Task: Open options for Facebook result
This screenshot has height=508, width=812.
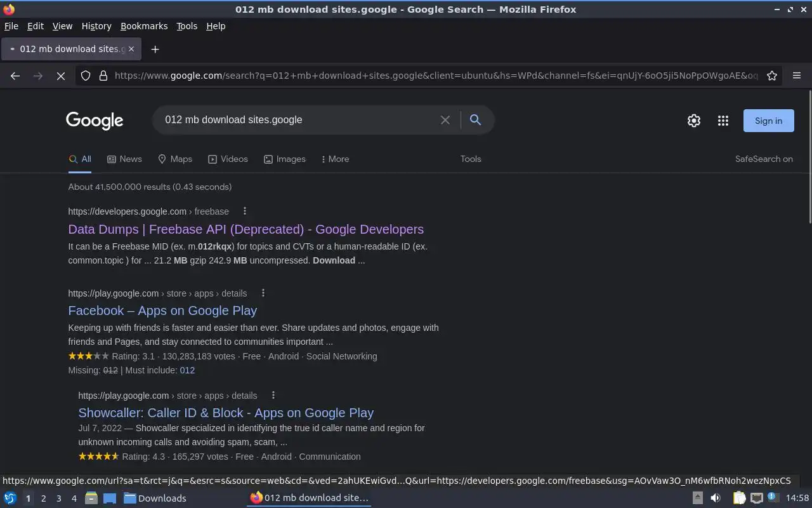Action: click(263, 293)
